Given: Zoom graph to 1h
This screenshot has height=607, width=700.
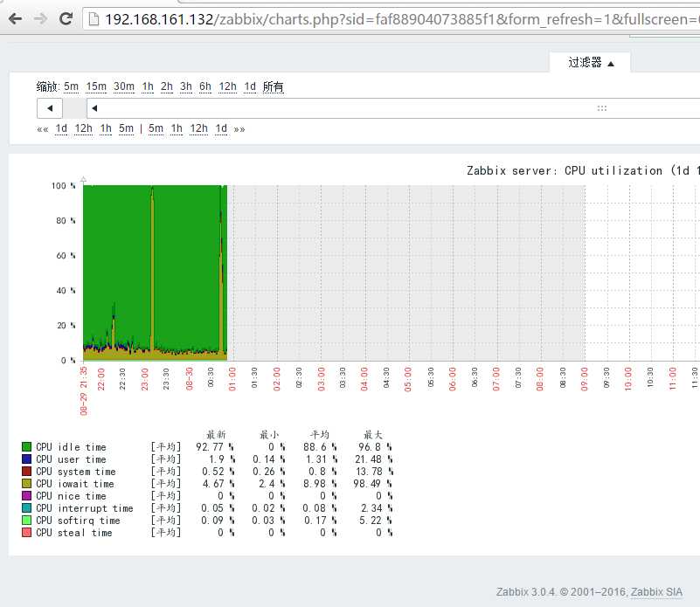Looking at the screenshot, I should pos(148,86).
